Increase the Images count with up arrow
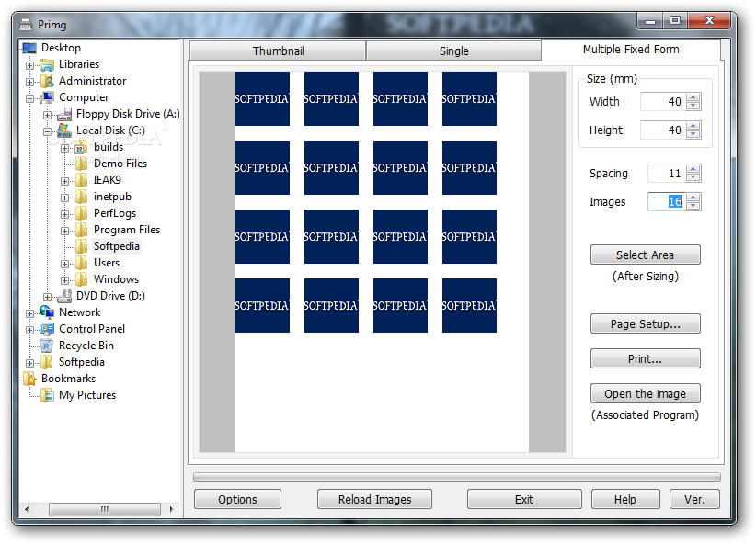 (x=693, y=198)
